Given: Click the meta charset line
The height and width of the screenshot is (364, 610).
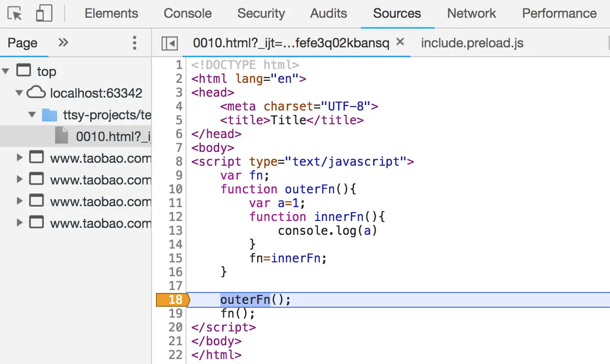Looking at the screenshot, I should pyautogui.click(x=299, y=106).
